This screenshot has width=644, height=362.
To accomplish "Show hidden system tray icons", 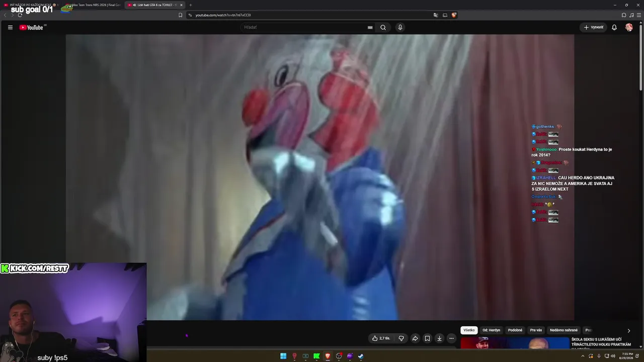I will [x=583, y=356].
